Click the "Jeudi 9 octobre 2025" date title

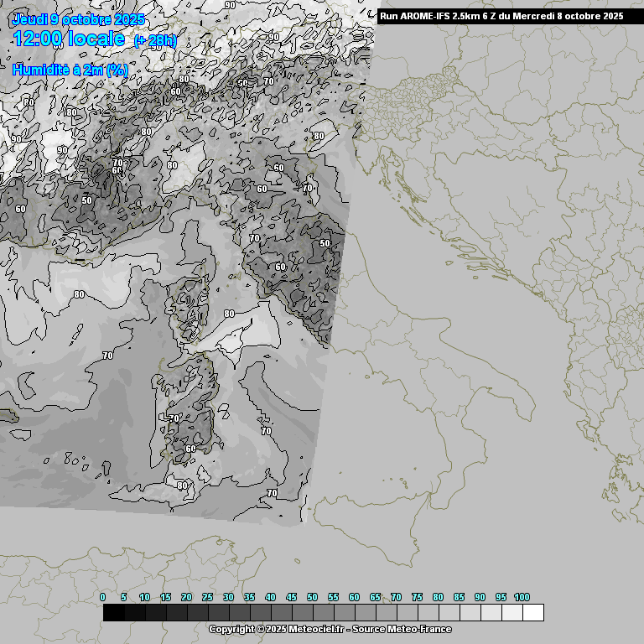(x=78, y=19)
